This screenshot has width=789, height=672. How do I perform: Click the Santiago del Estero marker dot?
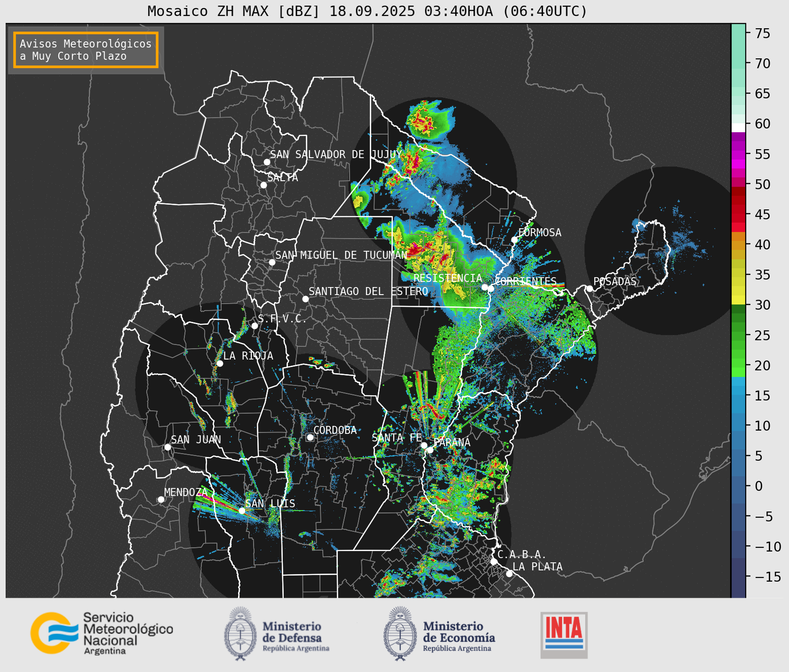[x=305, y=299]
